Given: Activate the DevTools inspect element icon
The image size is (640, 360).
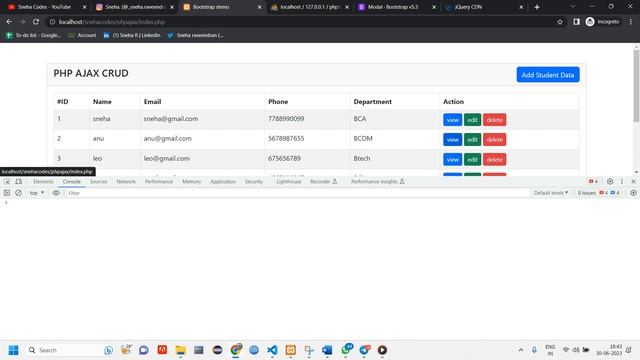Looking at the screenshot, I should pos(7,182).
